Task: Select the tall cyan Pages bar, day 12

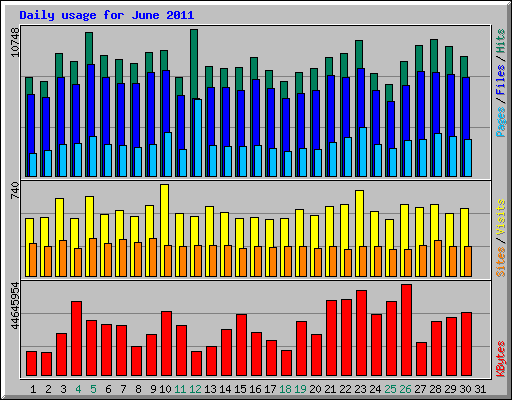Action: 198,138
